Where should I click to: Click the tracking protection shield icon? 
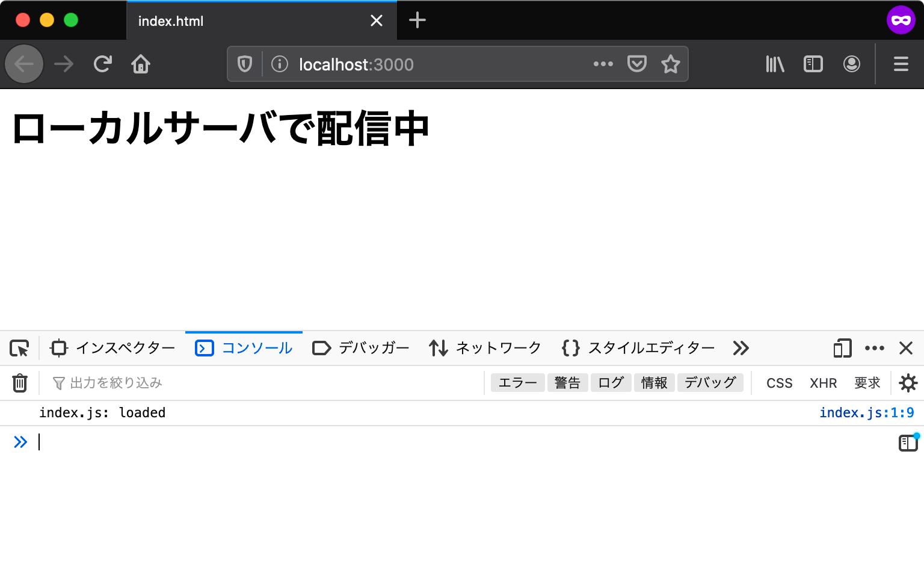coord(244,64)
